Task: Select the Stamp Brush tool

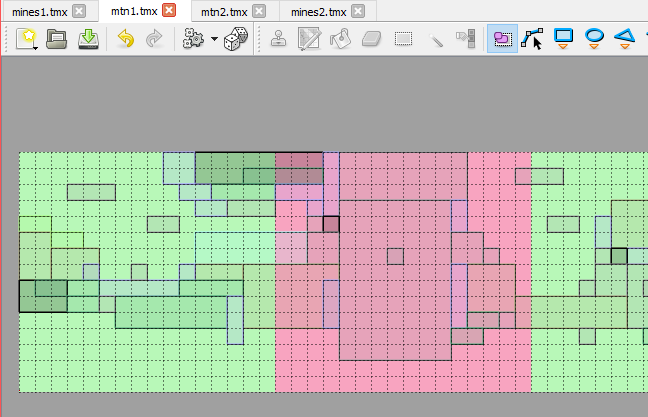Action: [x=279, y=39]
